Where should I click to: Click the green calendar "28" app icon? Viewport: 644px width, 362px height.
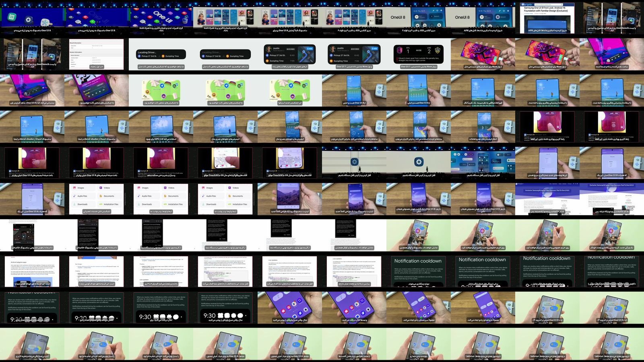12,17
